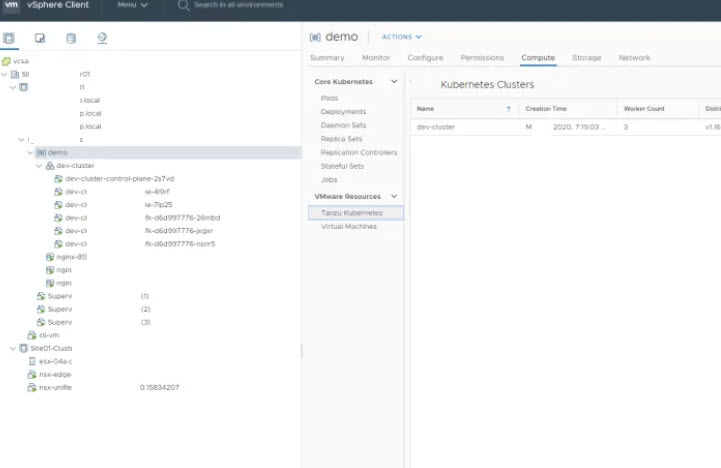The image size is (721, 468).
Task: Click the search magnifier icon
Action: pos(184,6)
